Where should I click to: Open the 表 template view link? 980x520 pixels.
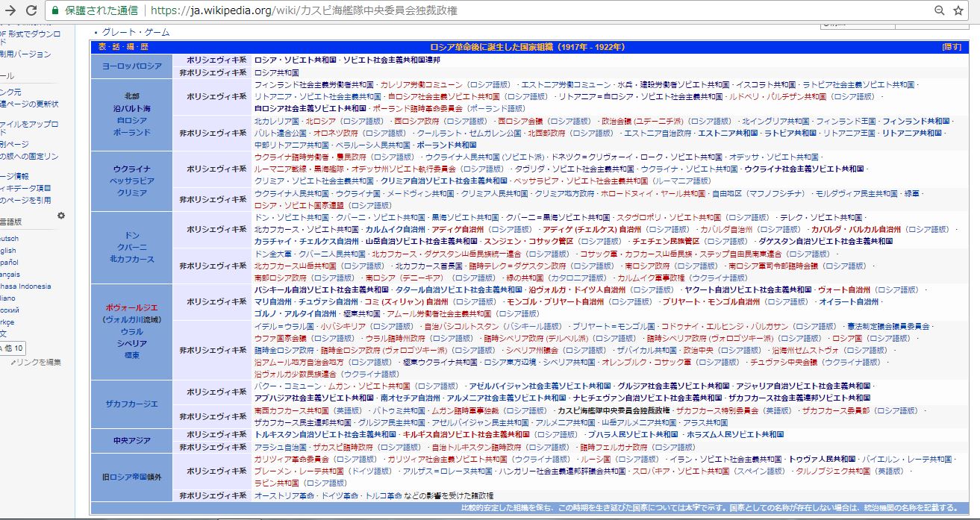click(x=102, y=47)
